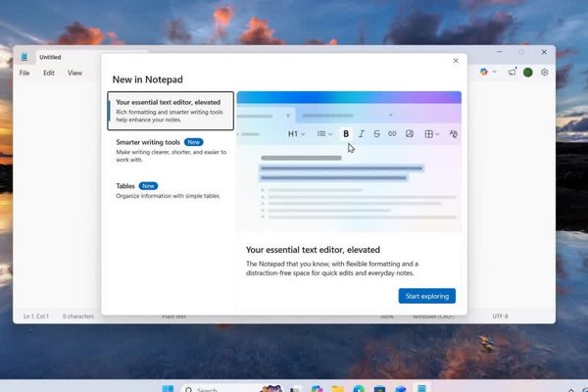Click the Start exploring button
588x392 pixels.
pos(426,296)
